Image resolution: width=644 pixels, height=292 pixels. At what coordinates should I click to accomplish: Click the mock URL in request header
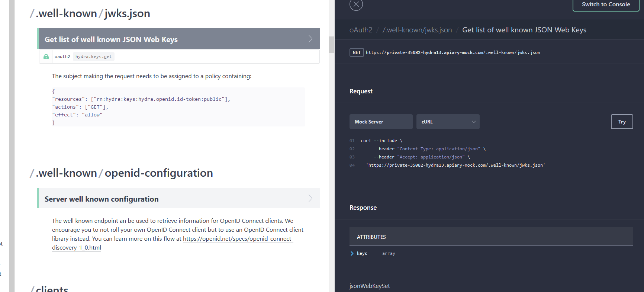(x=453, y=52)
